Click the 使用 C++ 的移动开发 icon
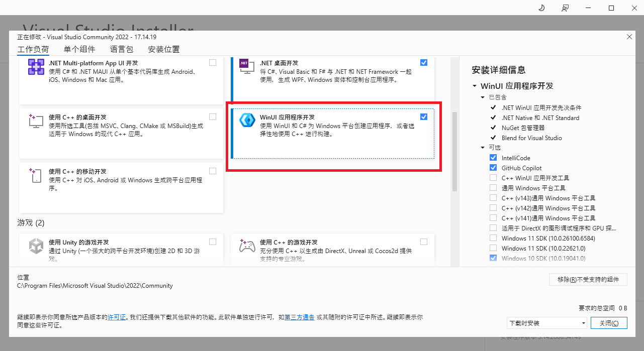Image resolution: width=644 pixels, height=351 pixels. pos(36,175)
